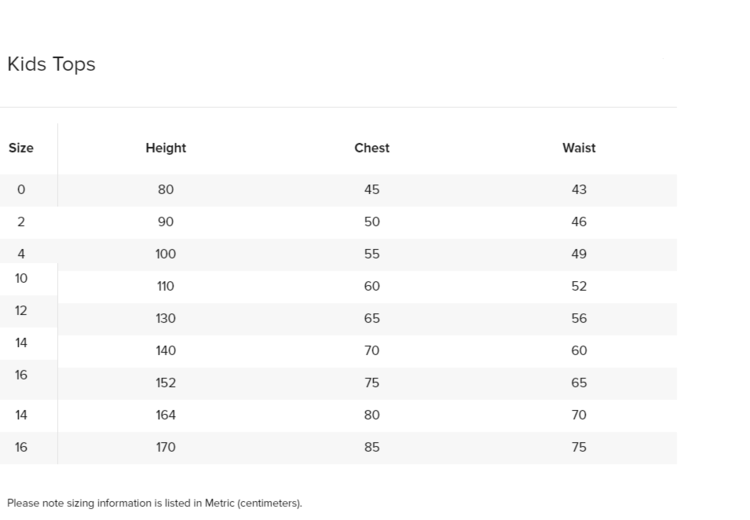Click size 4 row label
This screenshot has width=750, height=520.
(x=21, y=254)
